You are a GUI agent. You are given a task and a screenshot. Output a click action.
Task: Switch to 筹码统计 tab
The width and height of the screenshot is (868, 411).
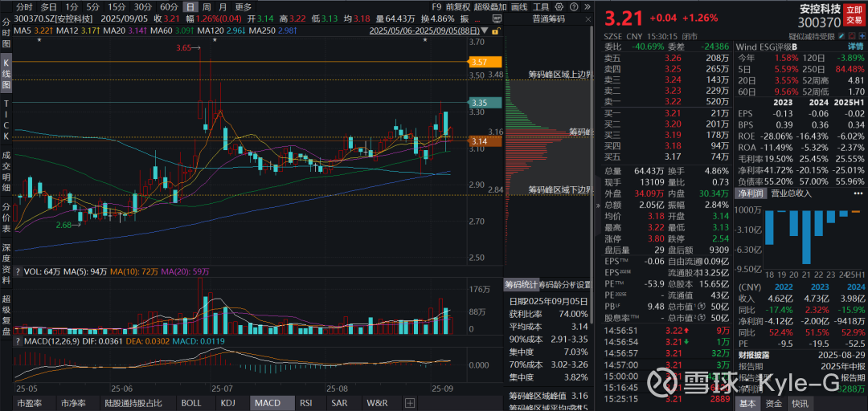click(x=521, y=285)
